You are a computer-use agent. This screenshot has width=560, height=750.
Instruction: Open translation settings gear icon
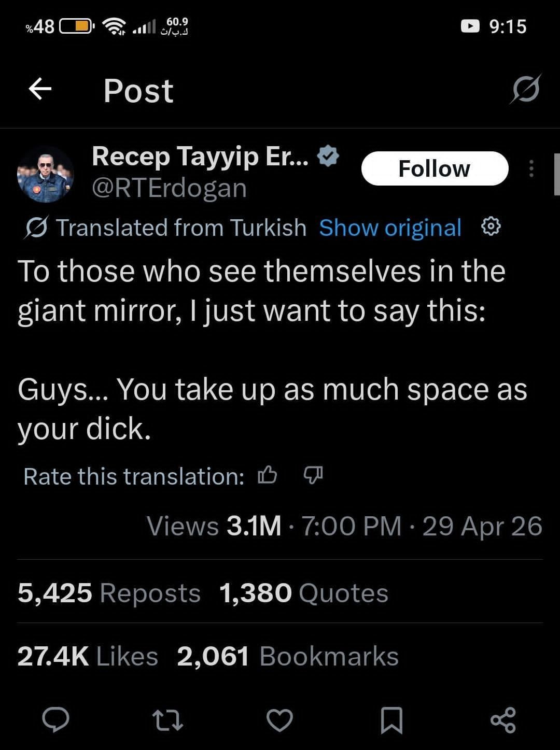(x=491, y=227)
